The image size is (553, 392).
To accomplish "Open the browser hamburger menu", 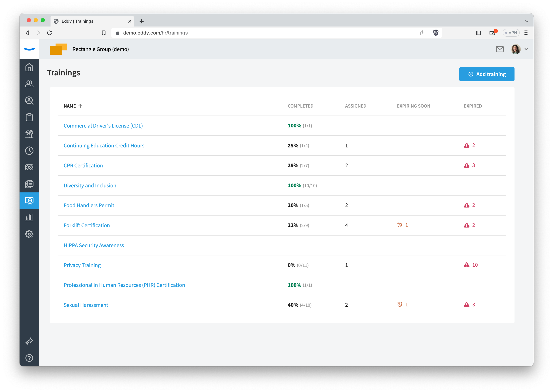I will click(526, 33).
